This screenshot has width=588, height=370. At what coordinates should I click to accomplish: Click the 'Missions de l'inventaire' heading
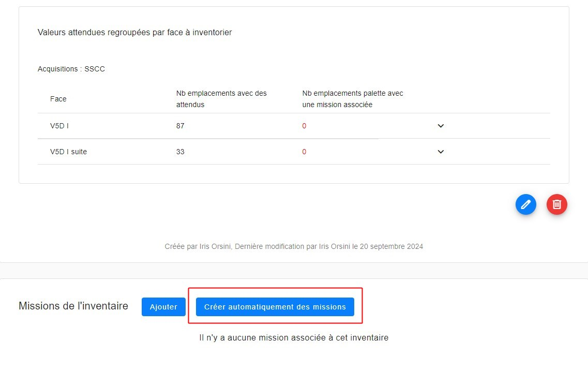(x=73, y=306)
